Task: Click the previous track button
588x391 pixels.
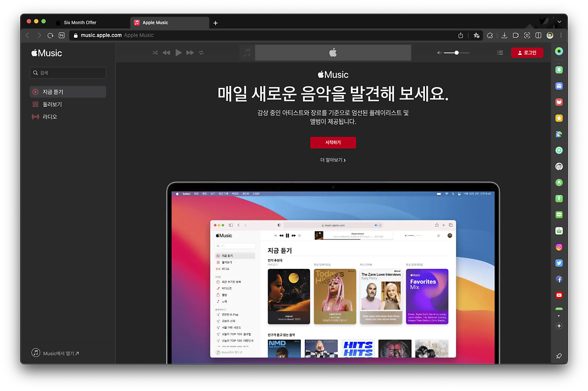Action: coord(167,53)
